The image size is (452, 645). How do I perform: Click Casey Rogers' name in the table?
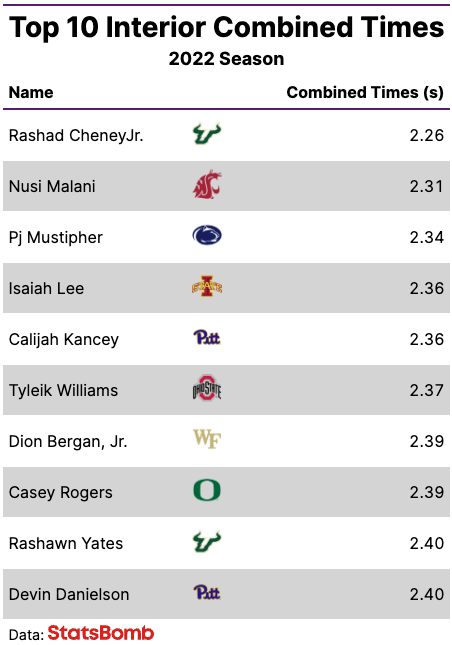[60, 492]
